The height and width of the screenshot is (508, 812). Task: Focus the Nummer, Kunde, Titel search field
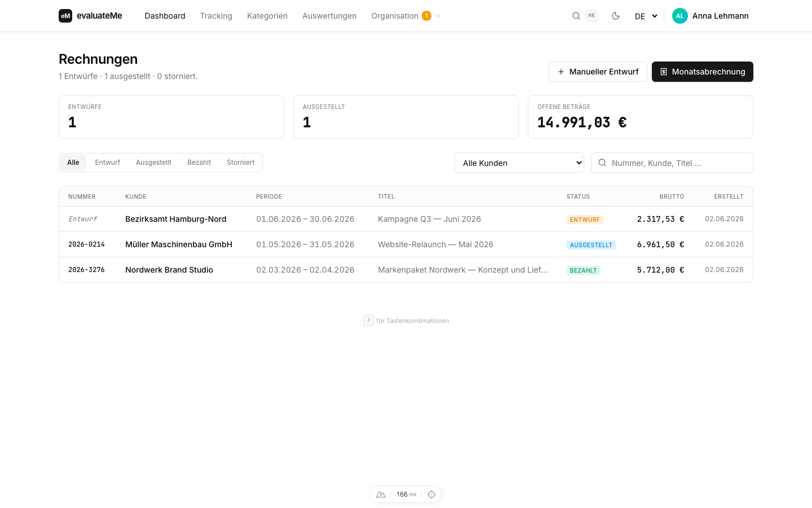(672, 163)
